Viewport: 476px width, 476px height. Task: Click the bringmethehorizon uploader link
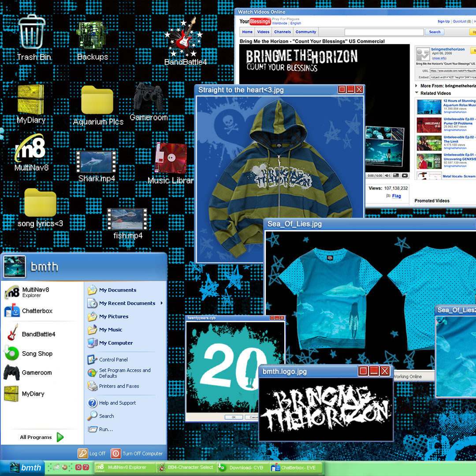[448, 49]
